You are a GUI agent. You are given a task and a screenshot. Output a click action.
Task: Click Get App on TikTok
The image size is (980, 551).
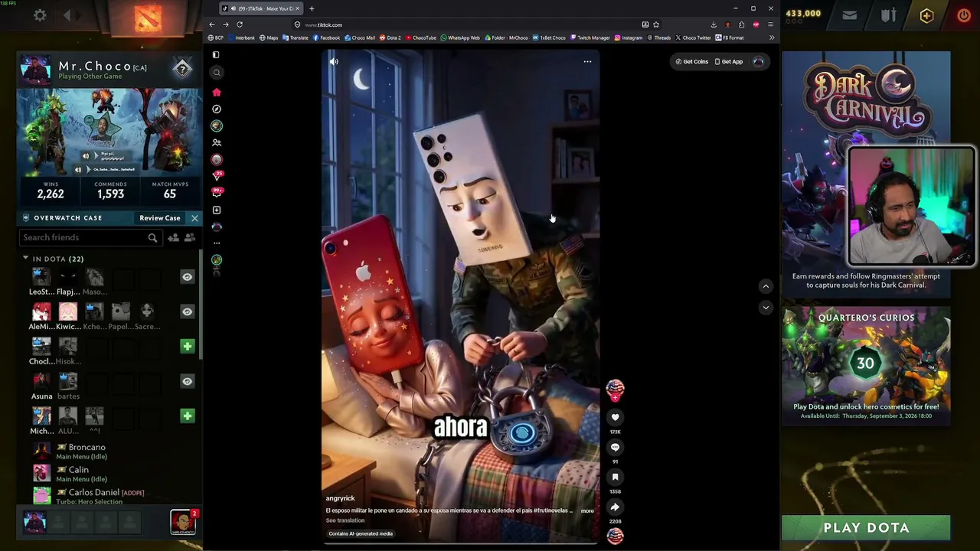tap(728, 61)
